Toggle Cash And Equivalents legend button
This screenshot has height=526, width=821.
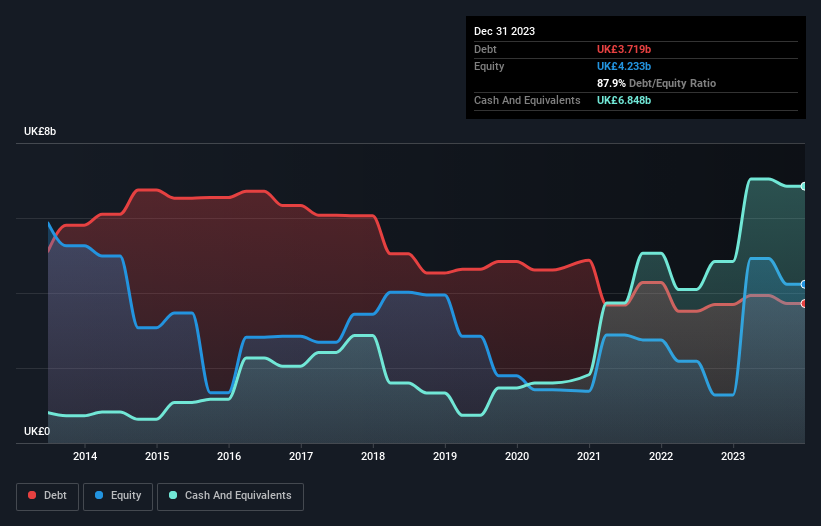click(230, 496)
